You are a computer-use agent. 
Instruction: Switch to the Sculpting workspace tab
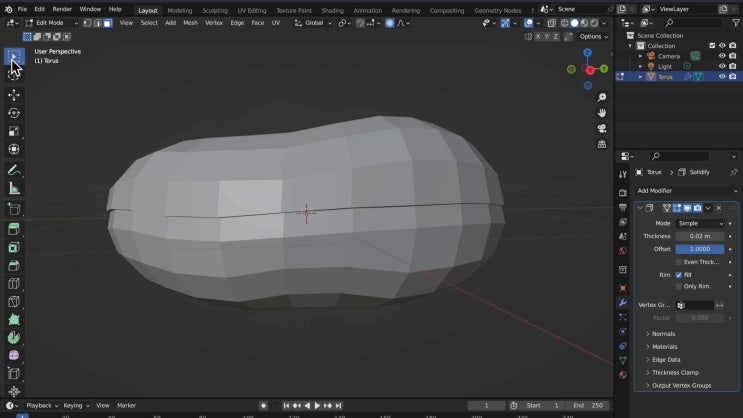[x=215, y=10]
